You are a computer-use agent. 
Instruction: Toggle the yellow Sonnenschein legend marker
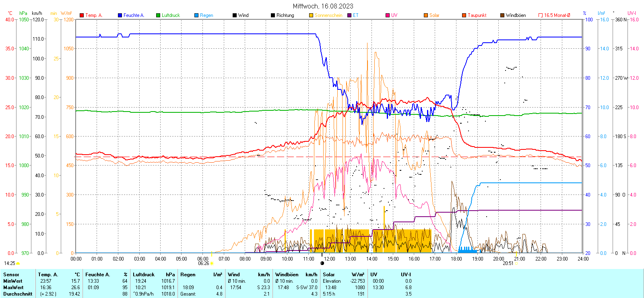(x=311, y=15)
